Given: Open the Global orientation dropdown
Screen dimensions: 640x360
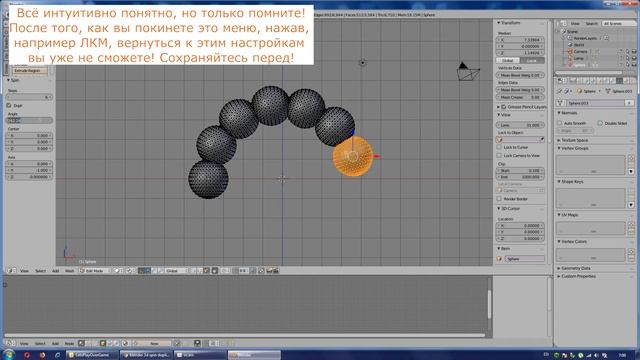Looking at the screenshot, I should coord(176,271).
